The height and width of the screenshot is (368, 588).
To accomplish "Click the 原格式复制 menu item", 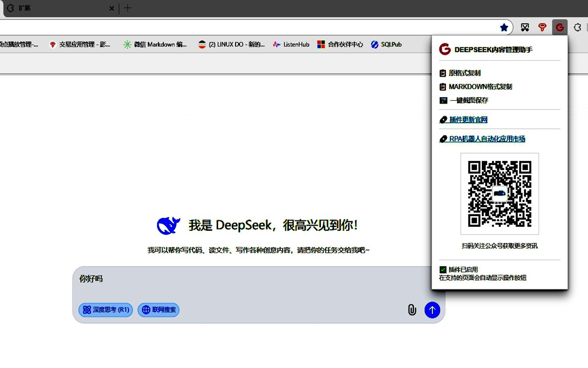I will click(460, 73).
